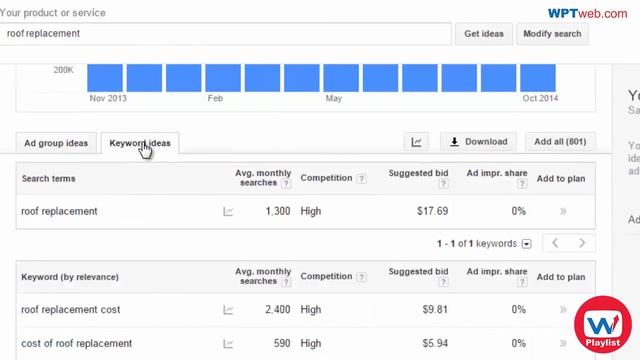The height and width of the screenshot is (360, 640).
Task: Click the 2,400 monthly searches value
Action: [278, 309]
